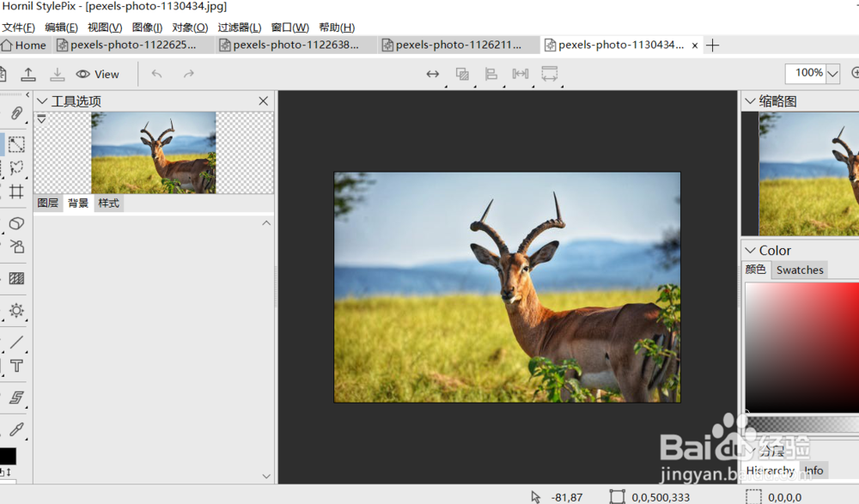The height and width of the screenshot is (504, 859).
Task: Switch to the Info tab
Action: [x=813, y=470]
